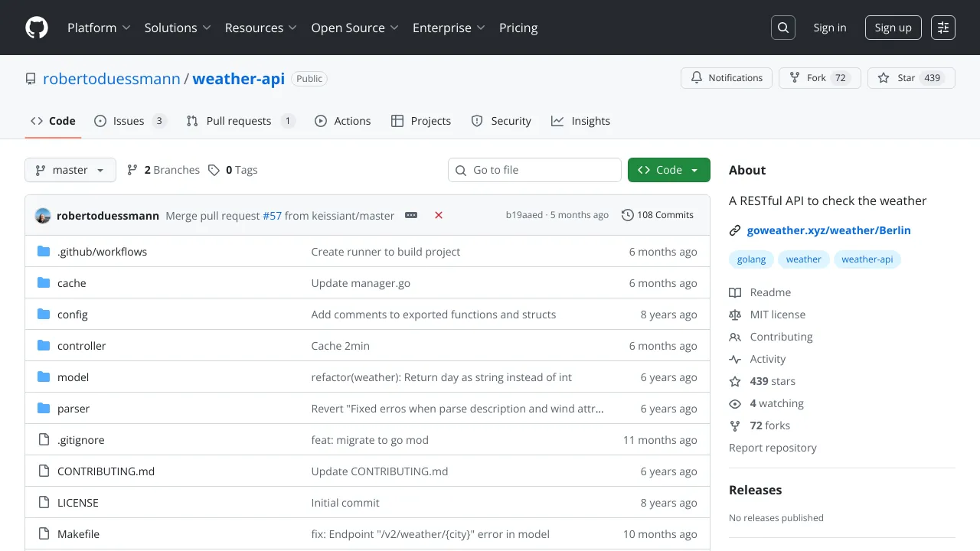Click the repository icon before owner name
Viewport: 980px width, 551px height.
[31, 79]
